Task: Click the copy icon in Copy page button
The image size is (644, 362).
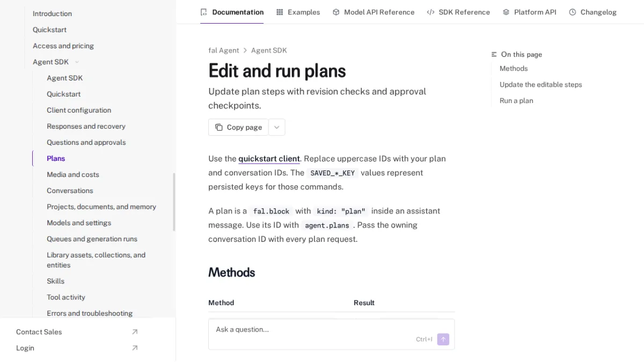Action: 219,127
